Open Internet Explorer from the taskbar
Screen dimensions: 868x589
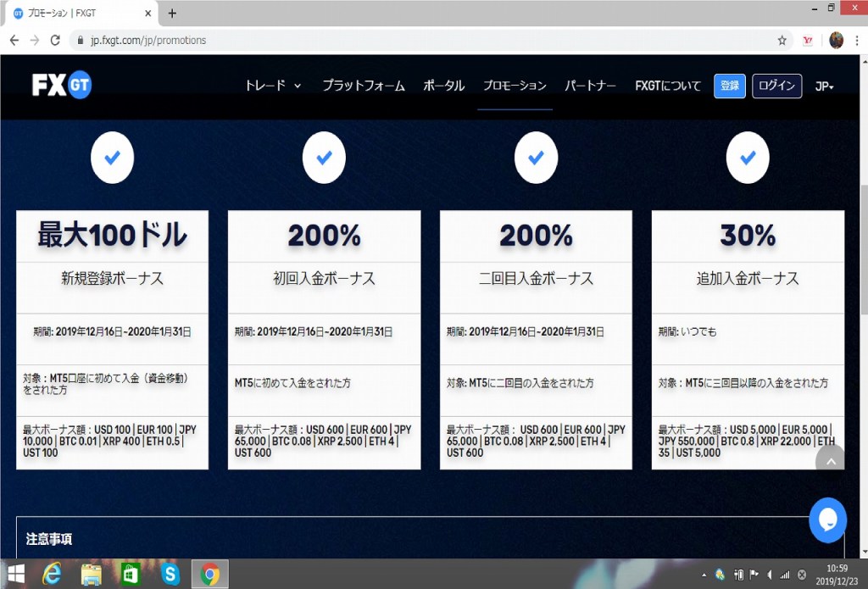tap(53, 574)
